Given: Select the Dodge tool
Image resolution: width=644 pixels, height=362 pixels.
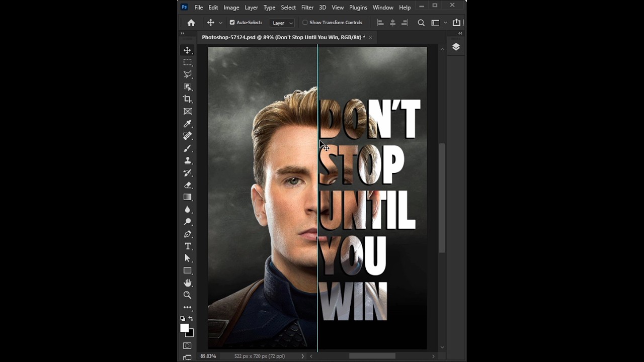Looking at the screenshot, I should point(187,222).
